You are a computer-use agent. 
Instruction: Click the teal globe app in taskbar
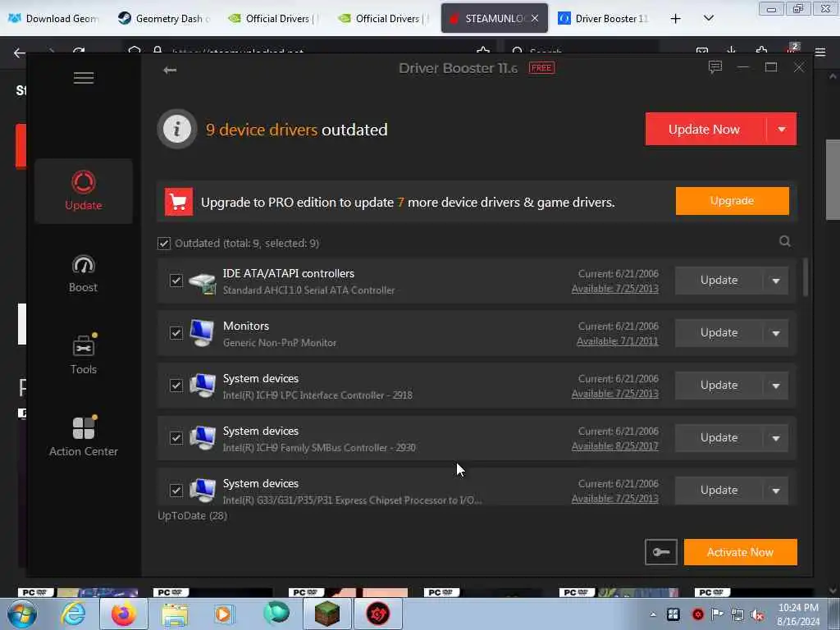pyautogui.click(x=276, y=614)
